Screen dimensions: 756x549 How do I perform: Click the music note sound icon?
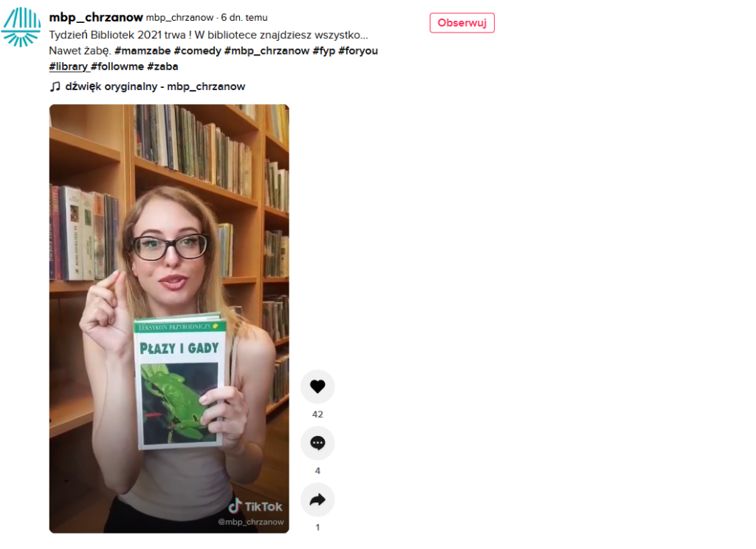(55, 86)
